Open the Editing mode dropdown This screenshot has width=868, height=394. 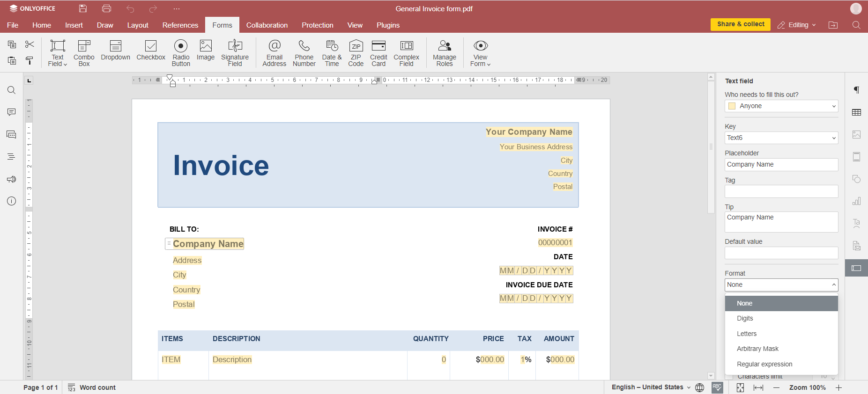[797, 25]
